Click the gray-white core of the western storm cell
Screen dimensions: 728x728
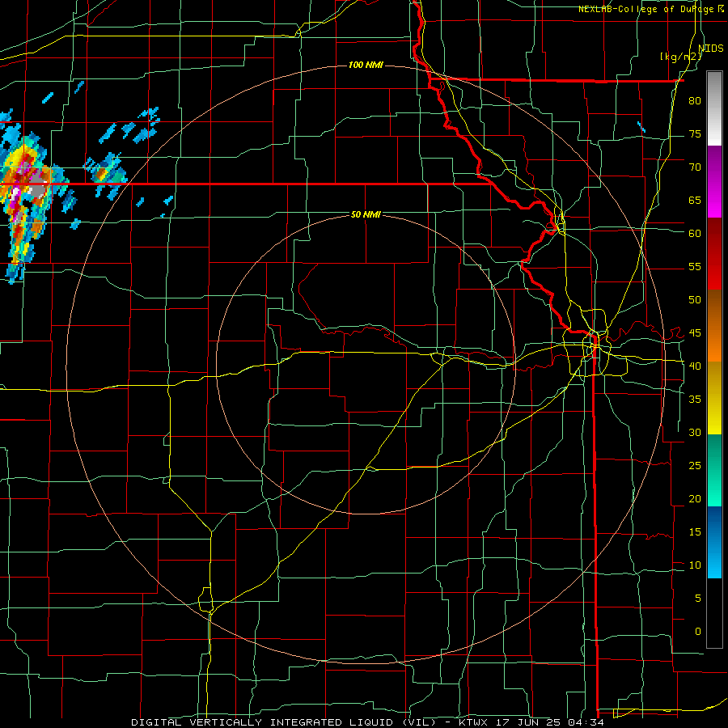[37, 188]
